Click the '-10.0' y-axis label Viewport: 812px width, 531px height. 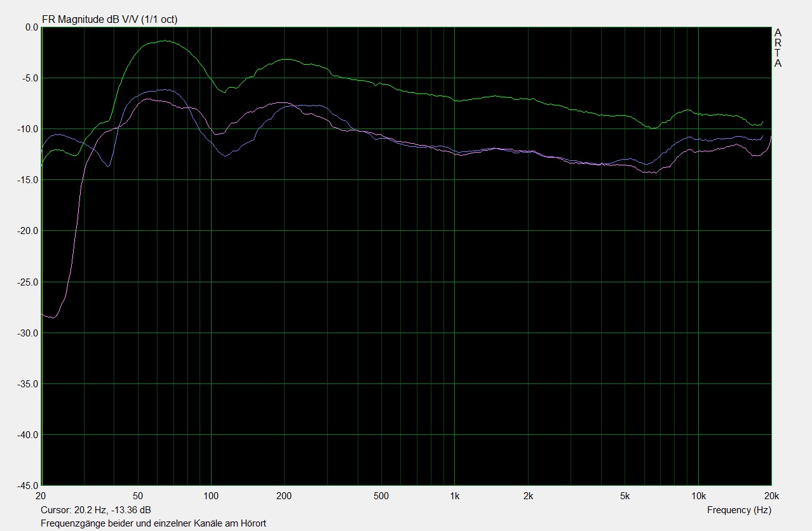pos(28,129)
